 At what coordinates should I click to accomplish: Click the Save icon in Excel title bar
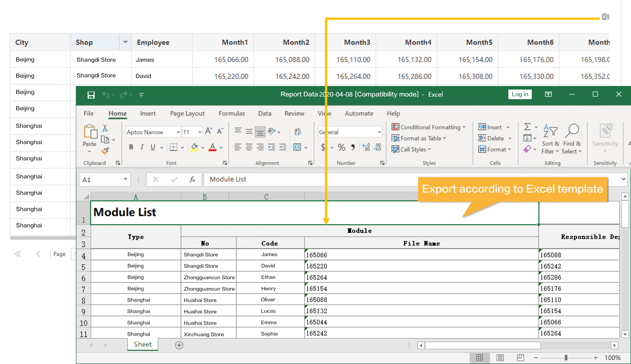pos(91,95)
